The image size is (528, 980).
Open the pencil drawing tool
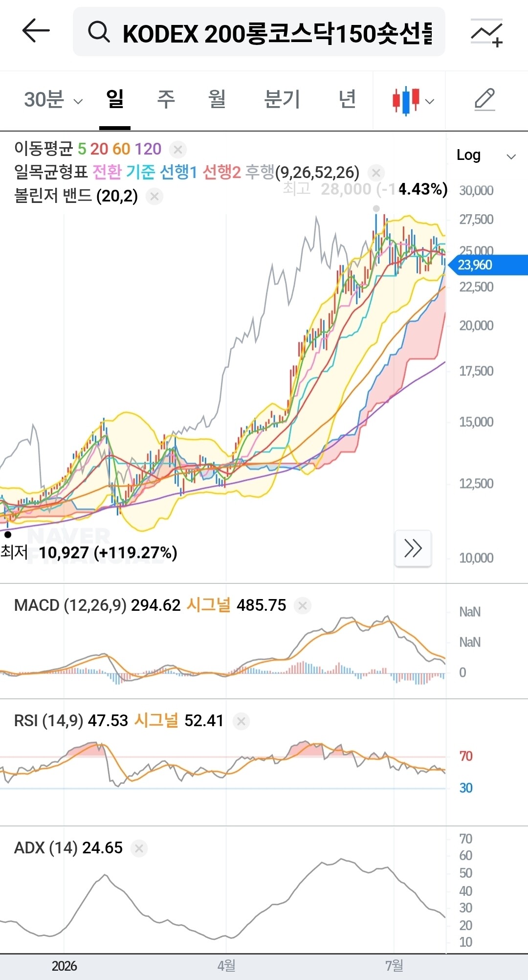point(485,100)
